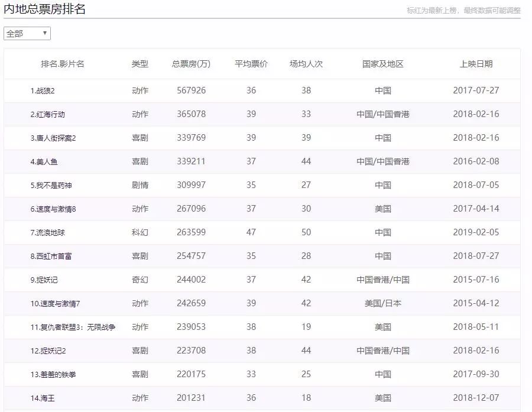
Task: Expand the category filter arrow
Action: (x=45, y=34)
